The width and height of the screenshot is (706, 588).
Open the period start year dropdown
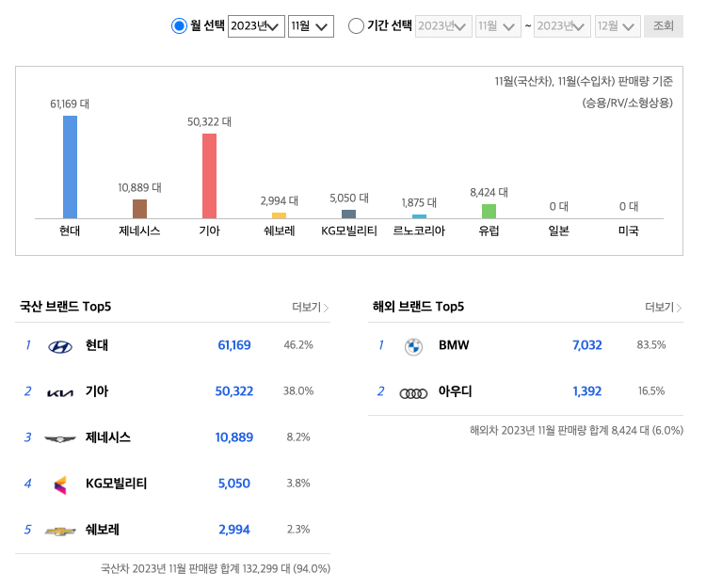click(443, 26)
